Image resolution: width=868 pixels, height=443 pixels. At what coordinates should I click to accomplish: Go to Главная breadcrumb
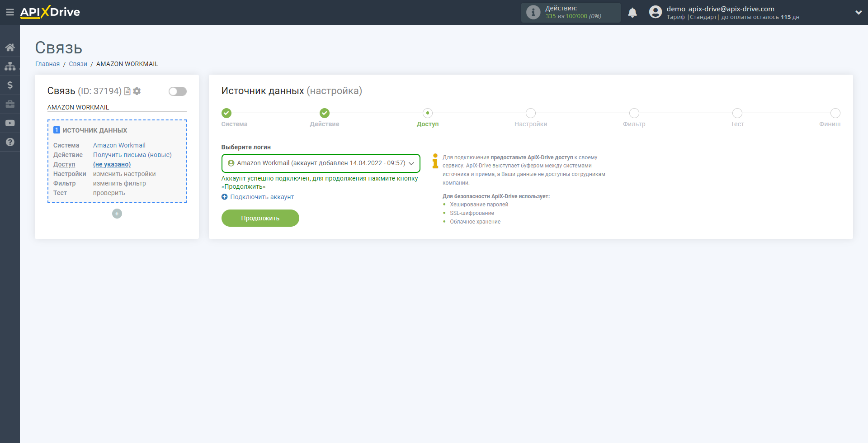(47, 64)
